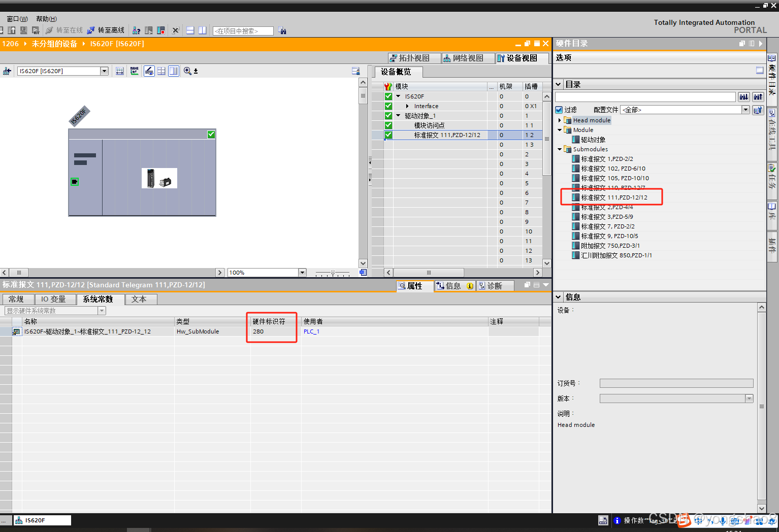
Task: Toggle the green check for the Interface row
Action: pos(388,106)
